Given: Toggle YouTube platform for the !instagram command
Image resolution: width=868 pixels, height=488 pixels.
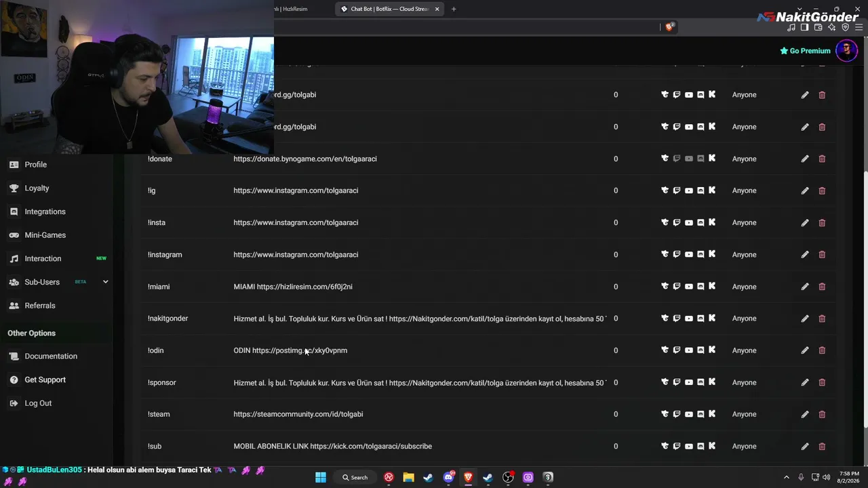Looking at the screenshot, I should coord(688,255).
